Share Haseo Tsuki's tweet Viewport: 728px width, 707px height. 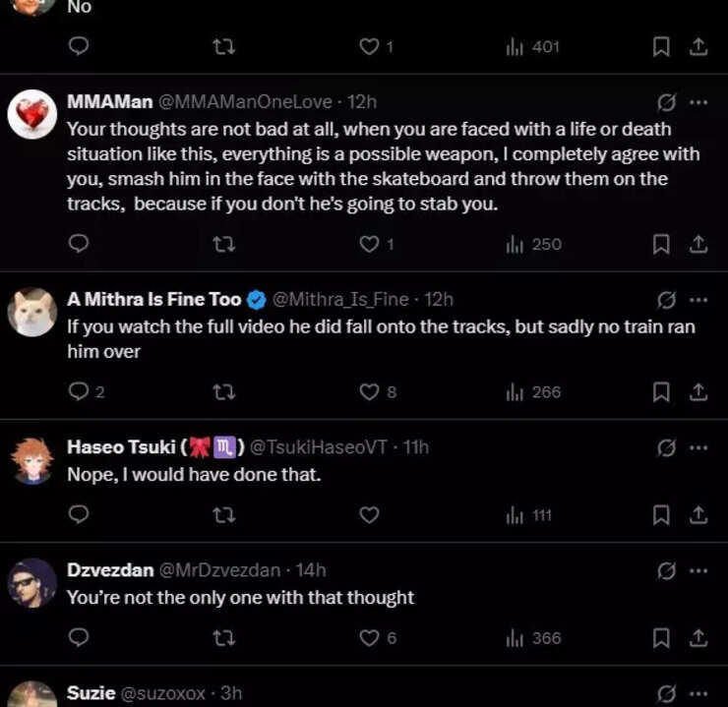pyautogui.click(x=698, y=515)
